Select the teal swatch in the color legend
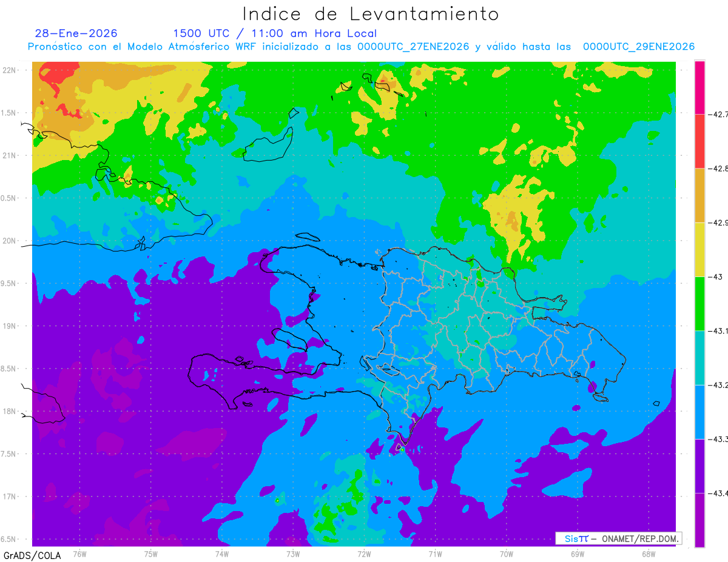Screen dimensions: 728x562 (x=699, y=358)
